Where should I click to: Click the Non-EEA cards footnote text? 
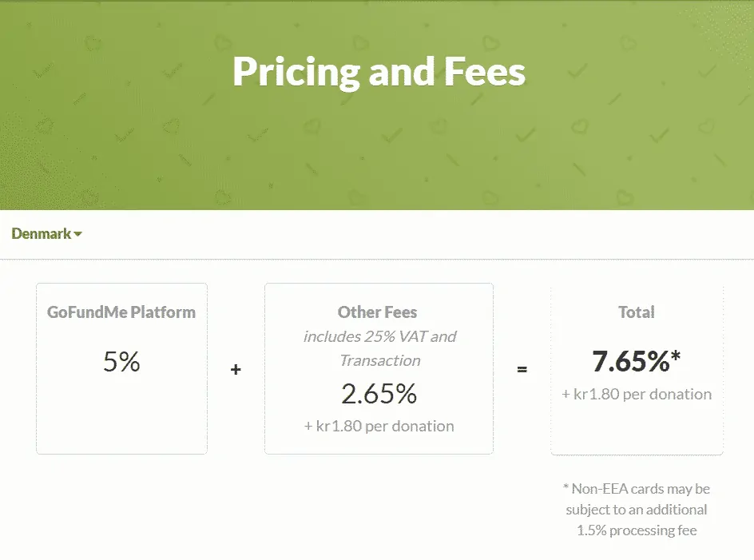pos(637,509)
